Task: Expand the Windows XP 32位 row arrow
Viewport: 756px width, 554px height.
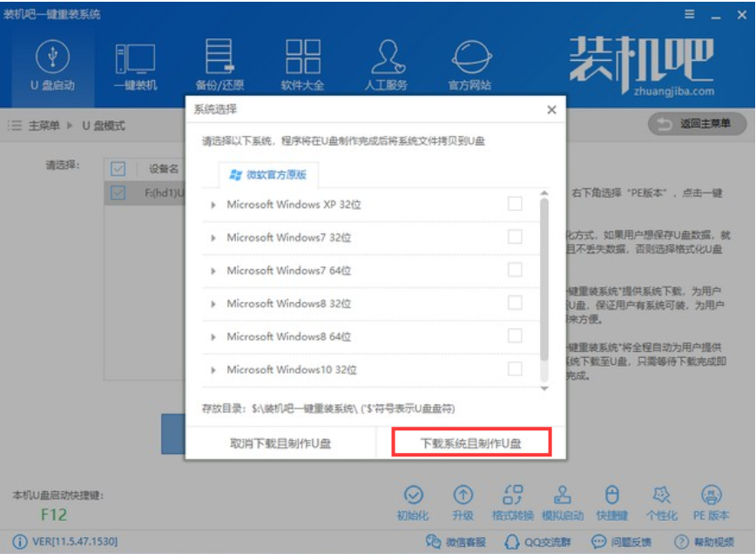Action: (x=213, y=205)
